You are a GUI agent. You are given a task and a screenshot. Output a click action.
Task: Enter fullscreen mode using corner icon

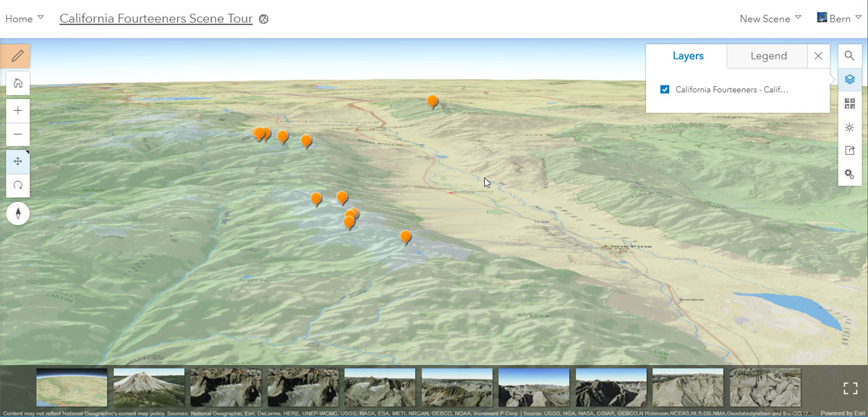[x=851, y=388]
